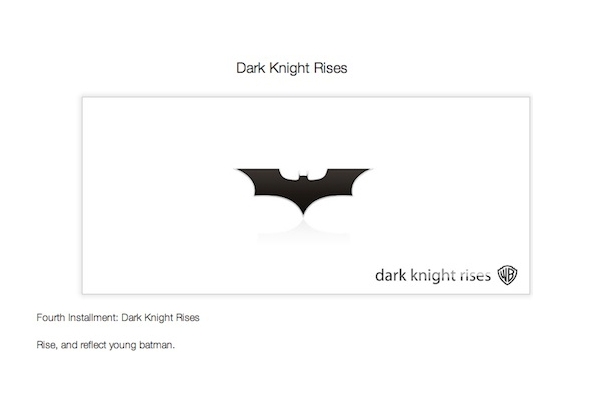Select the 'Dark Knight Rises' page heading
The height and width of the screenshot is (400, 600).
pyautogui.click(x=292, y=69)
